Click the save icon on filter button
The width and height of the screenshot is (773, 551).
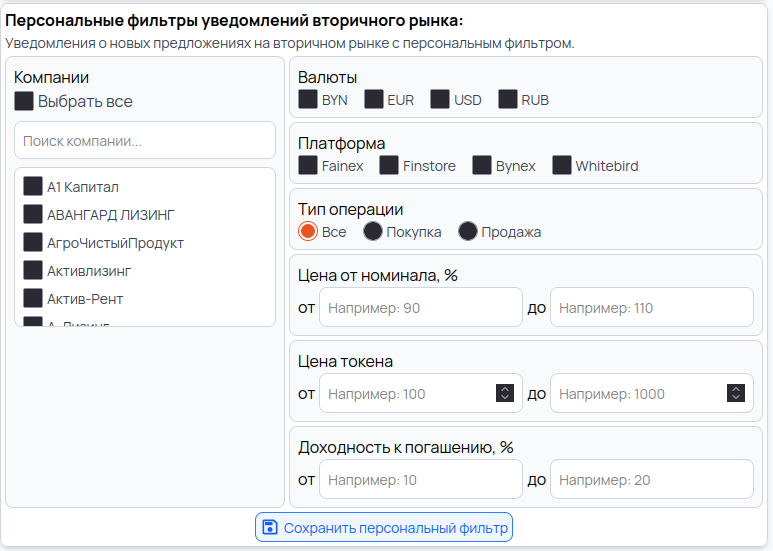point(268,527)
